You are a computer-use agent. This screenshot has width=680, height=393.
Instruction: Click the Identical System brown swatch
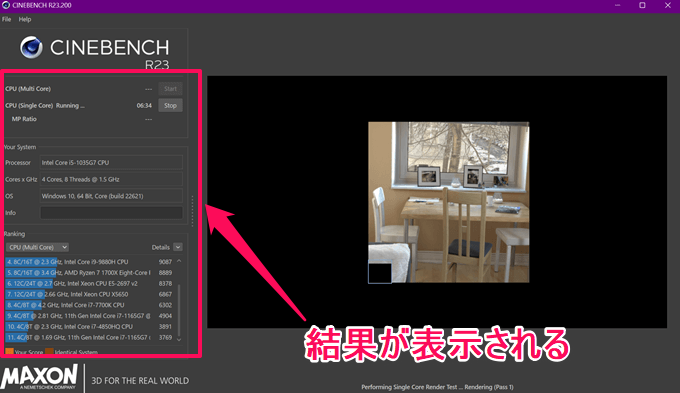[x=49, y=351]
